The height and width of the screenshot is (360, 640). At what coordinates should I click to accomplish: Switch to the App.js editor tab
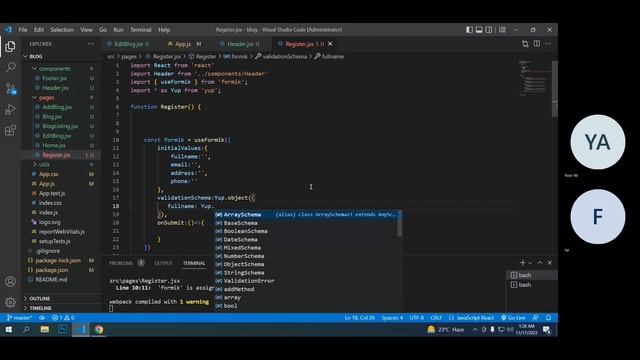[x=183, y=44]
